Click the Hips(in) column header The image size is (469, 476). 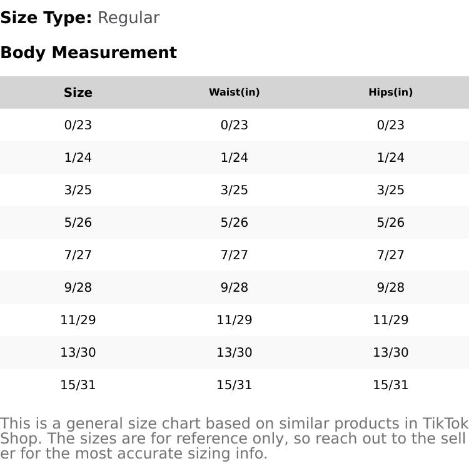tap(391, 92)
